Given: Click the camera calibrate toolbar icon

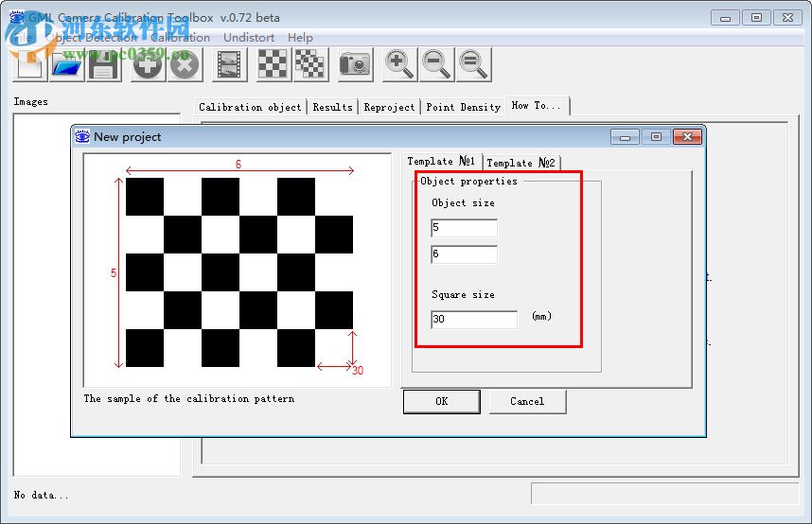Looking at the screenshot, I should [355, 65].
